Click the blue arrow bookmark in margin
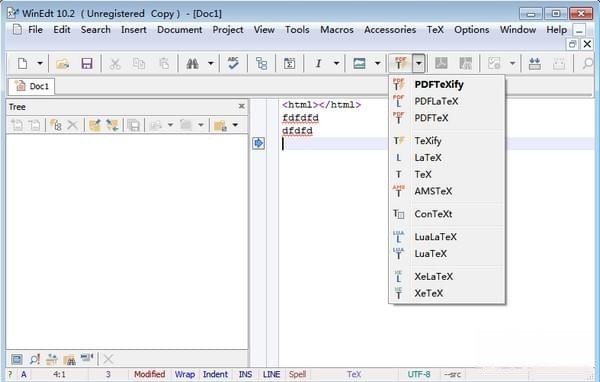 point(259,143)
